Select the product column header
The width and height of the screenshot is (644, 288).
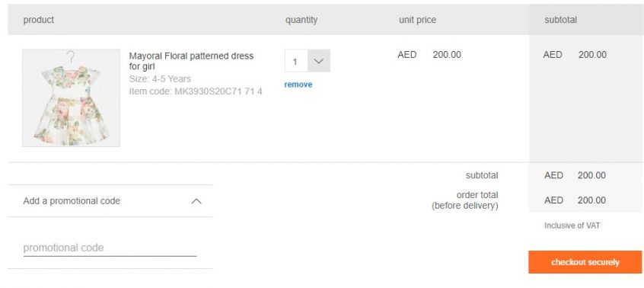pyautogui.click(x=39, y=20)
